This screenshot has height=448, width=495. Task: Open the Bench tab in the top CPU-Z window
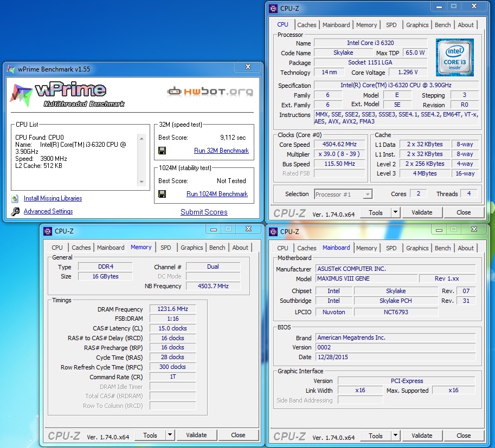tap(442, 25)
